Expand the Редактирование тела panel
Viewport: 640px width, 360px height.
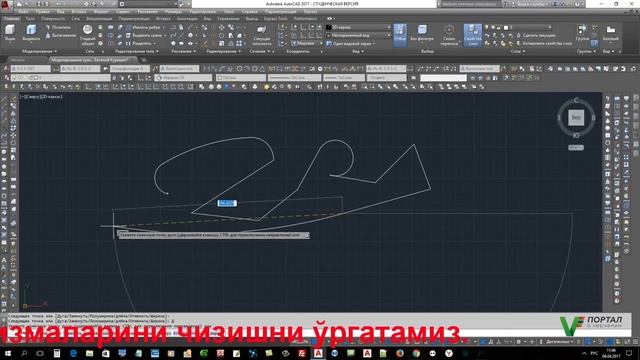136,51
